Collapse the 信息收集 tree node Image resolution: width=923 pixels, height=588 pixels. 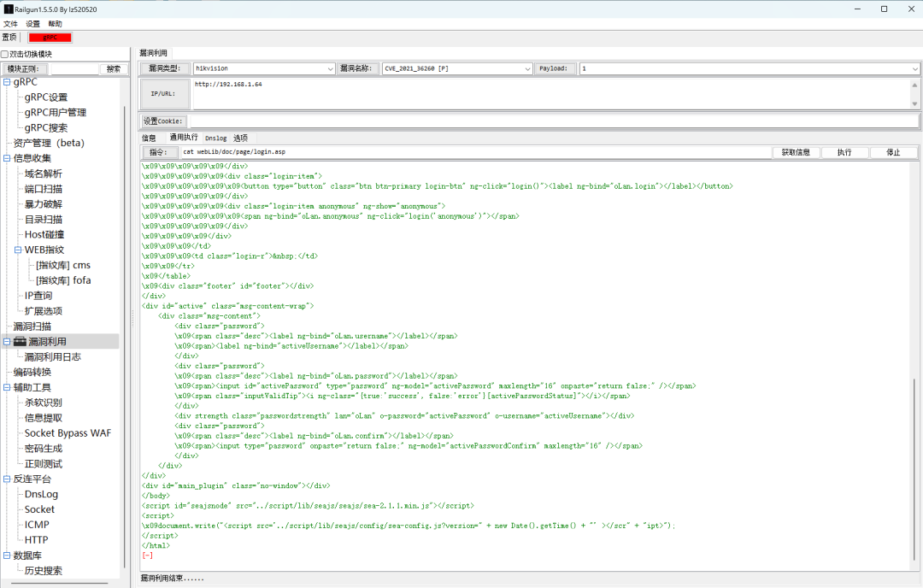(7, 158)
